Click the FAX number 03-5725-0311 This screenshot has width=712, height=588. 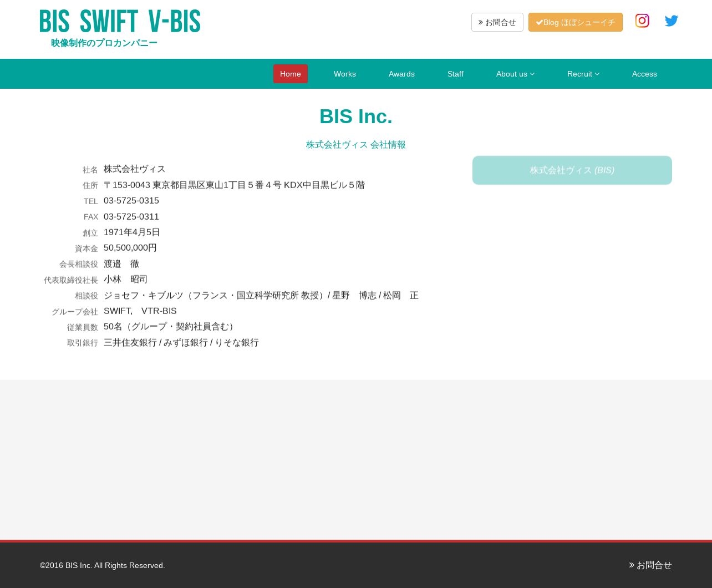(x=131, y=216)
